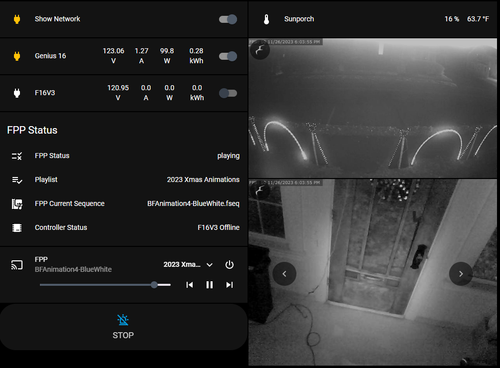The image size is (500, 368).
Task: Go to previous camera with left arrow
Action: point(284,274)
